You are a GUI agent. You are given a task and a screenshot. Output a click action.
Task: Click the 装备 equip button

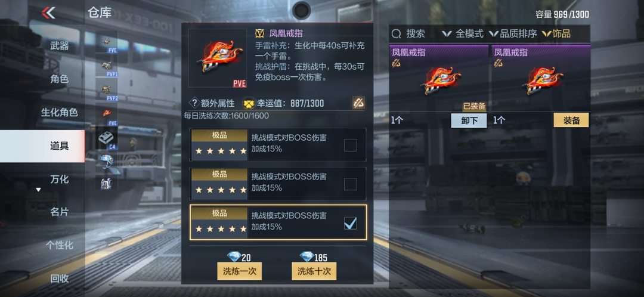coord(571,120)
